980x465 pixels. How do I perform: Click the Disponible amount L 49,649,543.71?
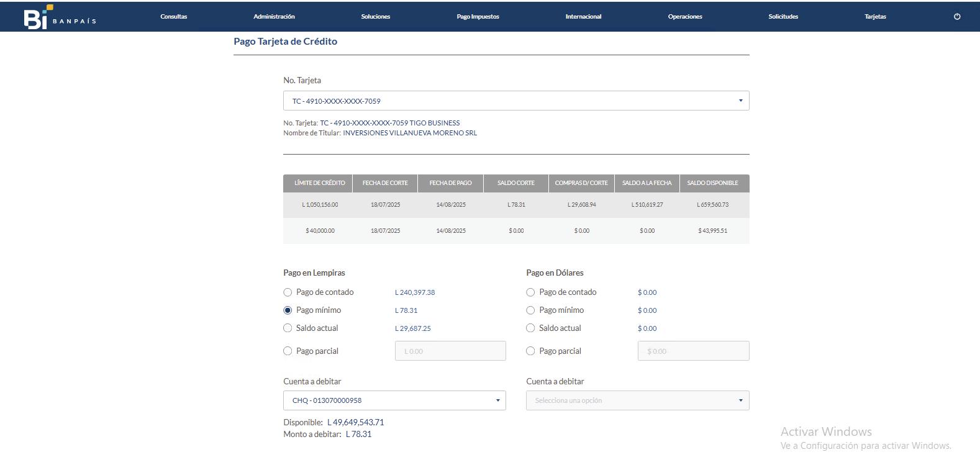click(355, 423)
